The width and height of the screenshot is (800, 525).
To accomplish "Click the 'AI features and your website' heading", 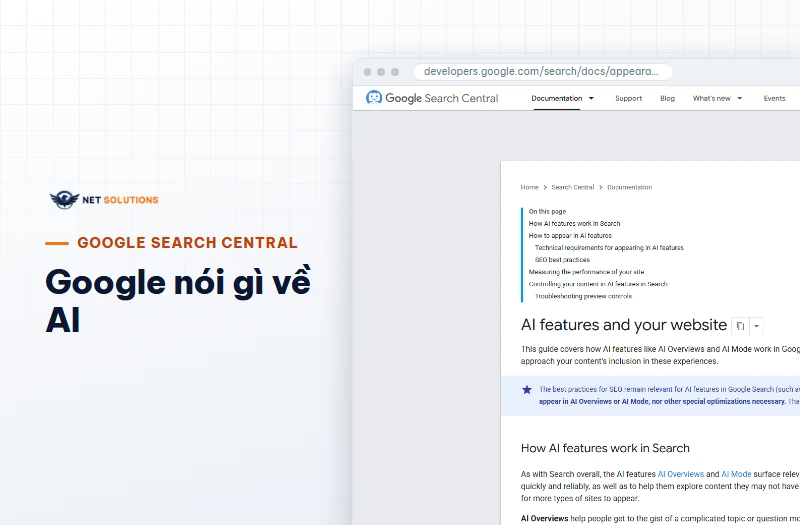I will [623, 325].
